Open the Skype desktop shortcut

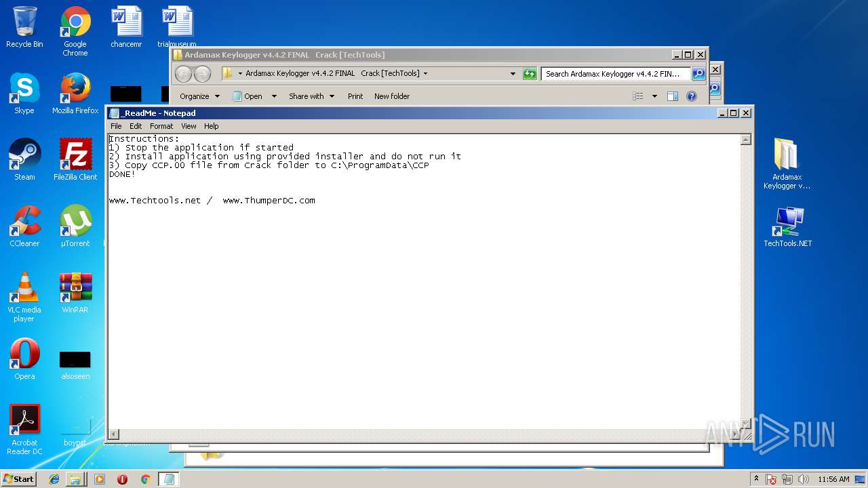point(24,94)
